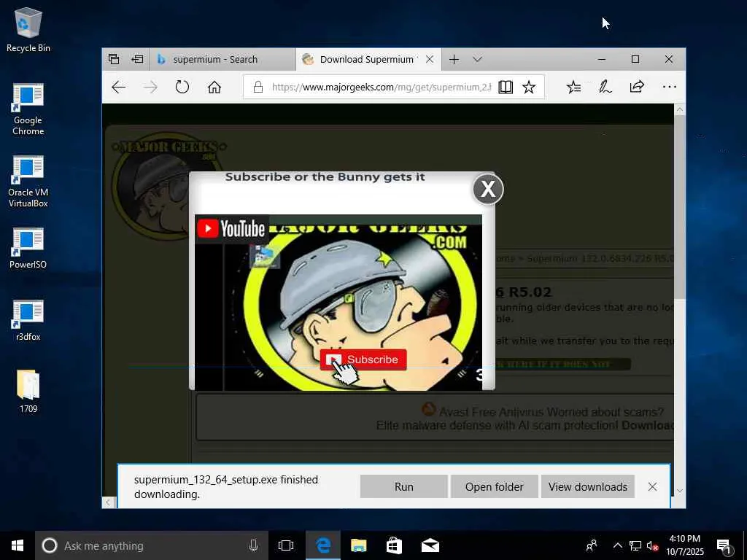The width and height of the screenshot is (747, 560).
Task: Click the red Subscribe button in video
Action: (x=363, y=359)
